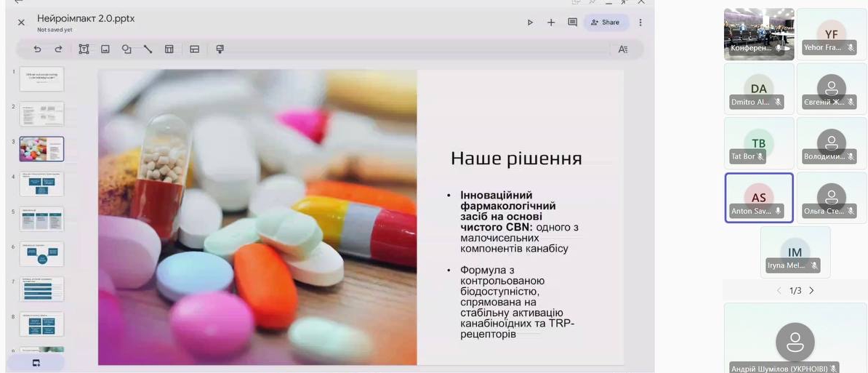The height and width of the screenshot is (373, 868).
Task: Start the slideshow with the play button
Action: [x=530, y=23]
